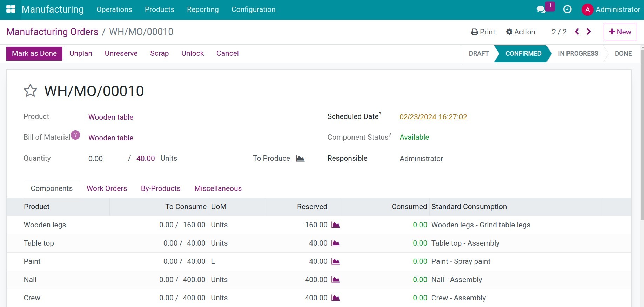Open the apps grid home menu icon
Image resolution: width=644 pixels, height=307 pixels.
click(x=11, y=9)
